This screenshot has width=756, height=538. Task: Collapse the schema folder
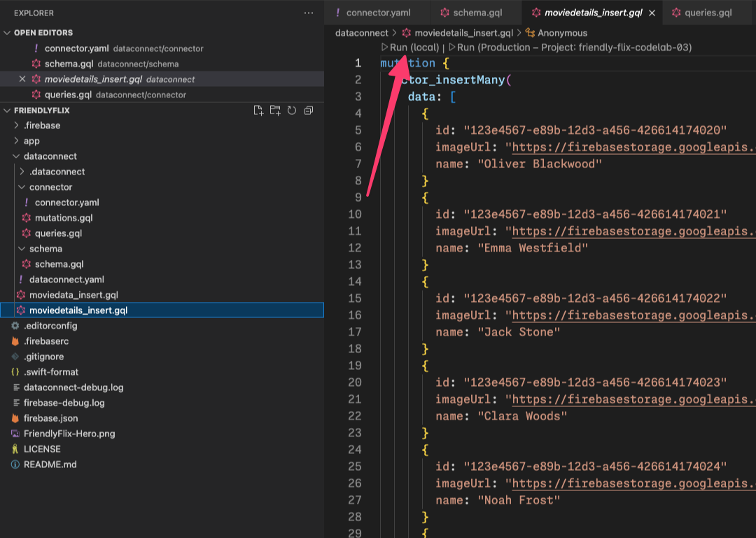tap(45, 249)
